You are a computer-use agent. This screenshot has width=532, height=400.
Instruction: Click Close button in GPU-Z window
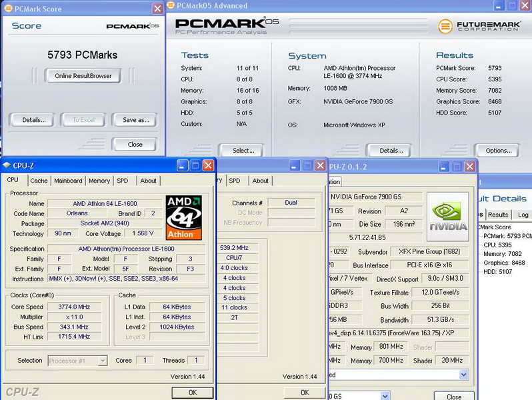point(453,396)
